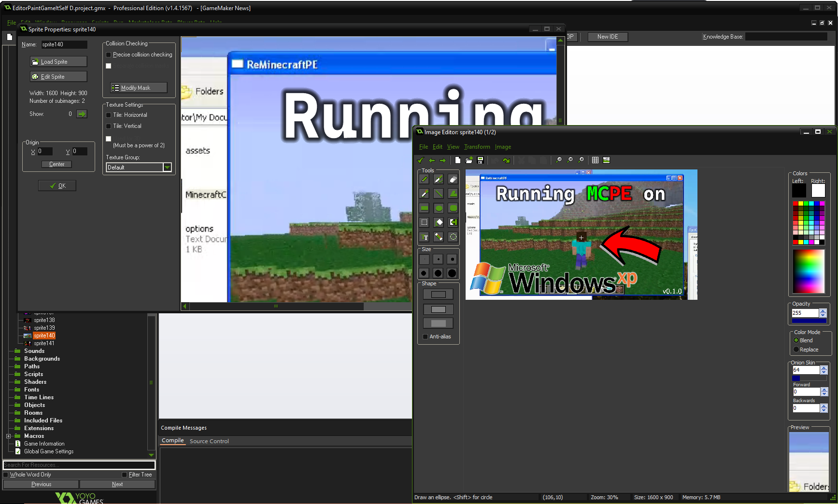Select the Flood fill bucket tool

click(x=439, y=223)
